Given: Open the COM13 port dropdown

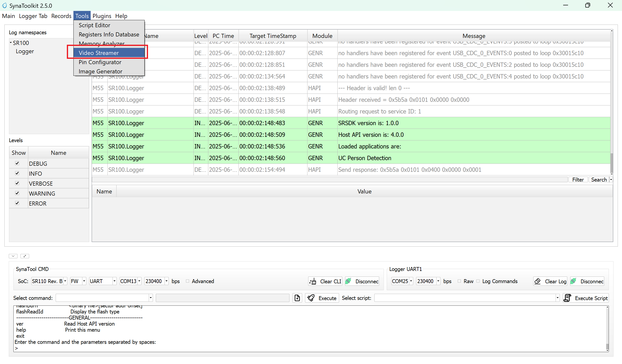Looking at the screenshot, I should click(139, 281).
